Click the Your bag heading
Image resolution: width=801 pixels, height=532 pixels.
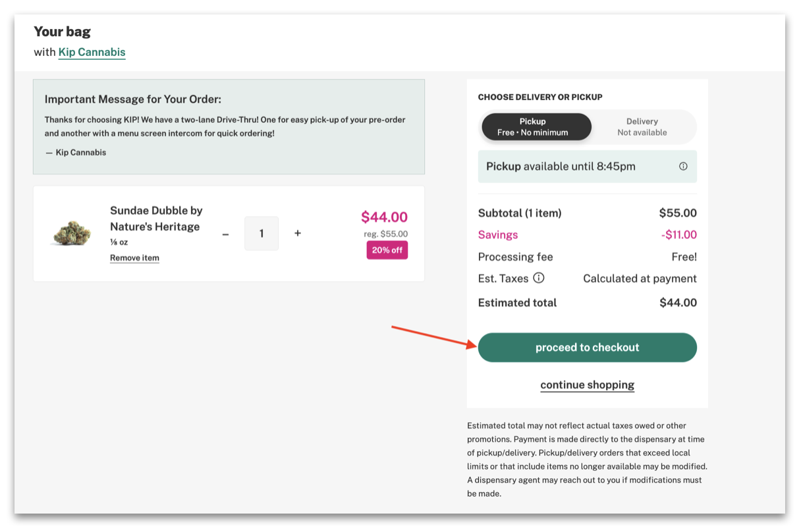pyautogui.click(x=62, y=32)
